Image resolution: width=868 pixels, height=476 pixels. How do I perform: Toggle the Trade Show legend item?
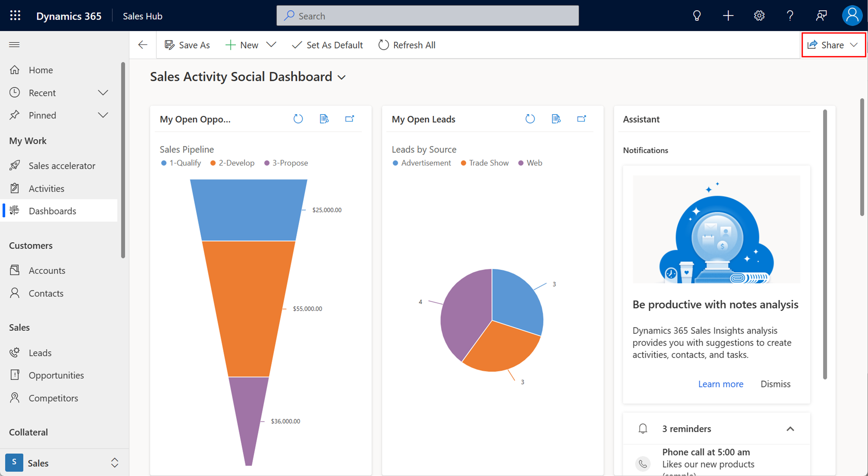click(x=484, y=163)
